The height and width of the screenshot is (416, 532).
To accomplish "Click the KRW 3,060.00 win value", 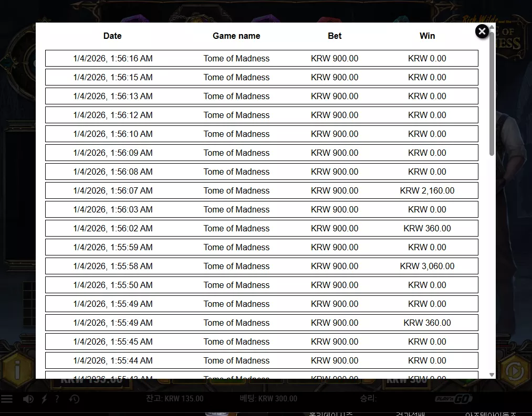I will click(x=427, y=266).
